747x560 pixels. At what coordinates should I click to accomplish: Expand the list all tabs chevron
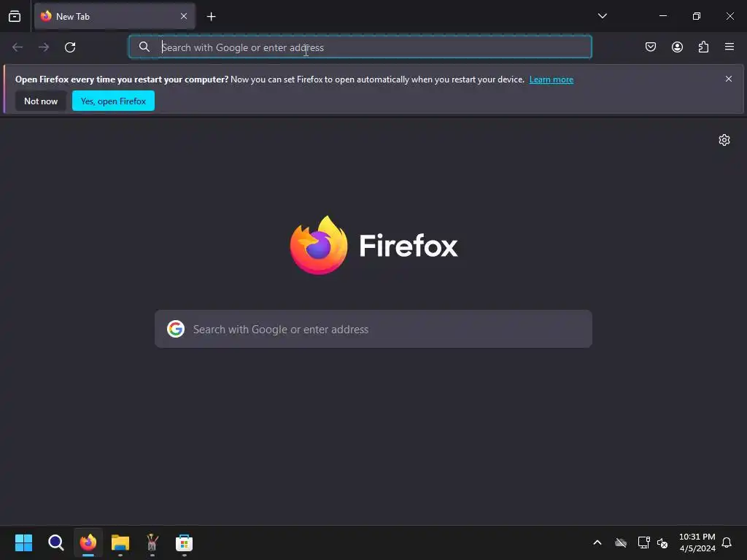602,16
